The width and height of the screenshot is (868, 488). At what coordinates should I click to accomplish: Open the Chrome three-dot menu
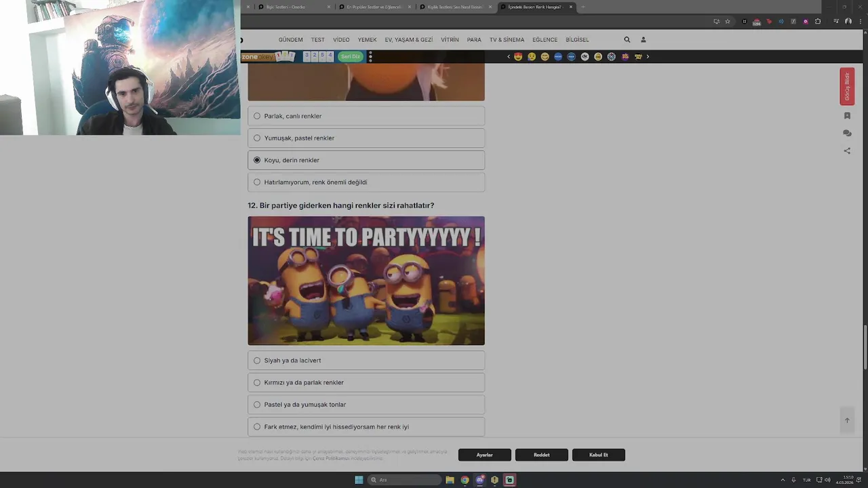859,21
